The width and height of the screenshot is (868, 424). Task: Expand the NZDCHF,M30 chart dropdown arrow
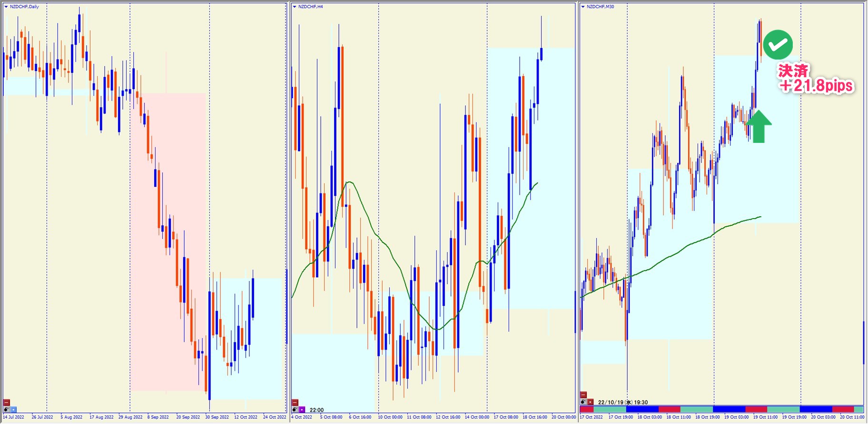583,7
